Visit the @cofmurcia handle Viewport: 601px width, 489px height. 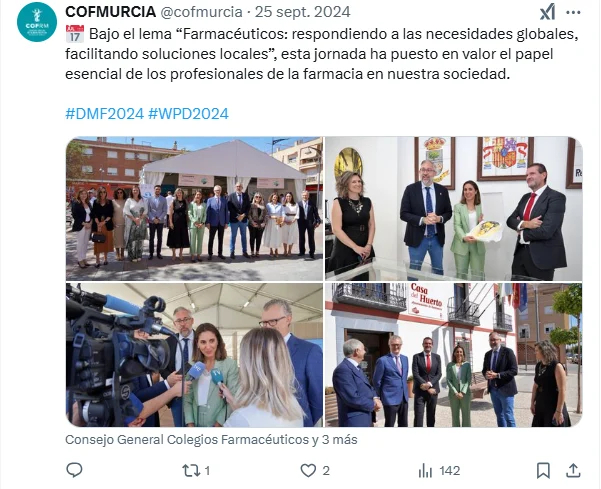(201, 12)
